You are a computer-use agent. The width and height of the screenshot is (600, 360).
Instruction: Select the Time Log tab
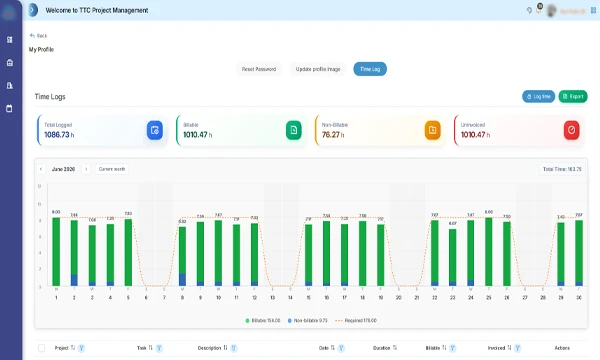370,69
